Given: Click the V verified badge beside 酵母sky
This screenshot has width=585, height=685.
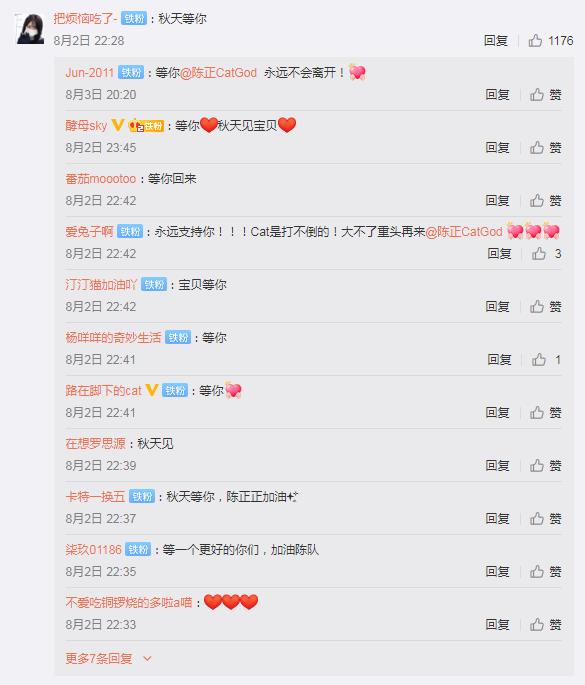Looking at the screenshot, I should 118,125.
